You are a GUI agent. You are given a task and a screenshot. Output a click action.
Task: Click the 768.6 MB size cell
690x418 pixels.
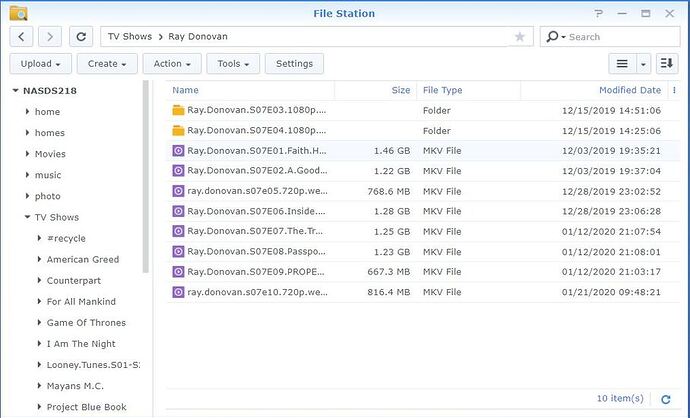(389, 191)
